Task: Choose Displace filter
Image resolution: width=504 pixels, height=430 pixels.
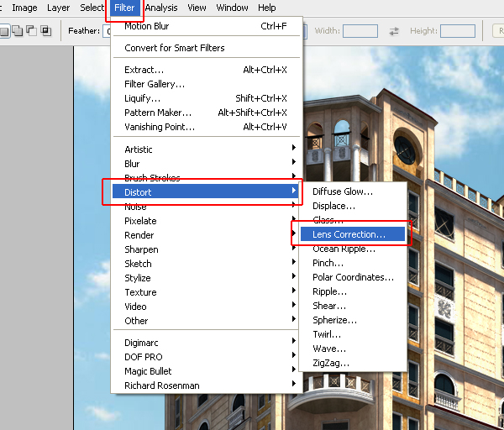Action: pyautogui.click(x=353, y=206)
